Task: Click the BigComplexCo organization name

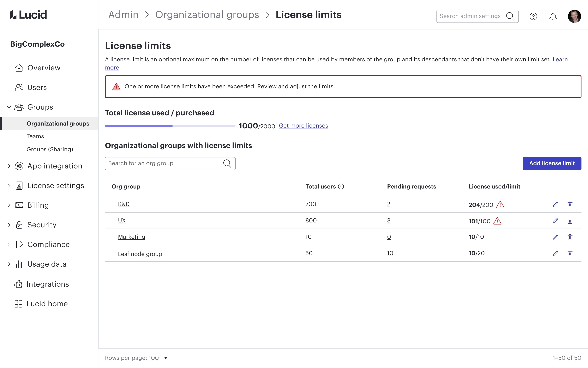Action: (x=37, y=44)
